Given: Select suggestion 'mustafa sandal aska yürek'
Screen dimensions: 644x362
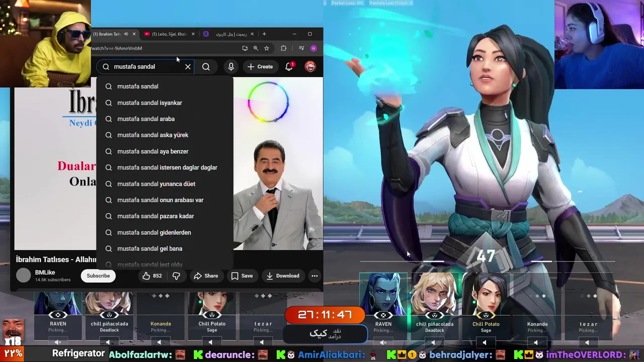Looking at the screenshot, I should click(165, 135).
